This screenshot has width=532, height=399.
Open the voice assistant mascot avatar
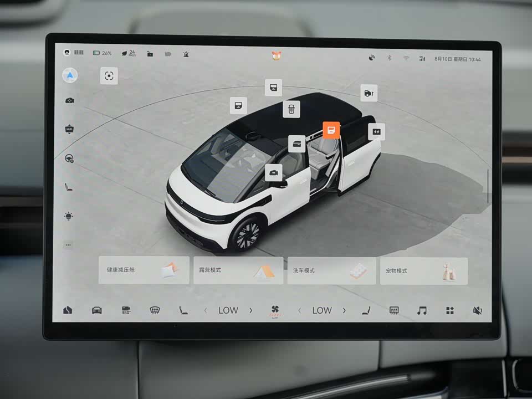[x=277, y=55]
